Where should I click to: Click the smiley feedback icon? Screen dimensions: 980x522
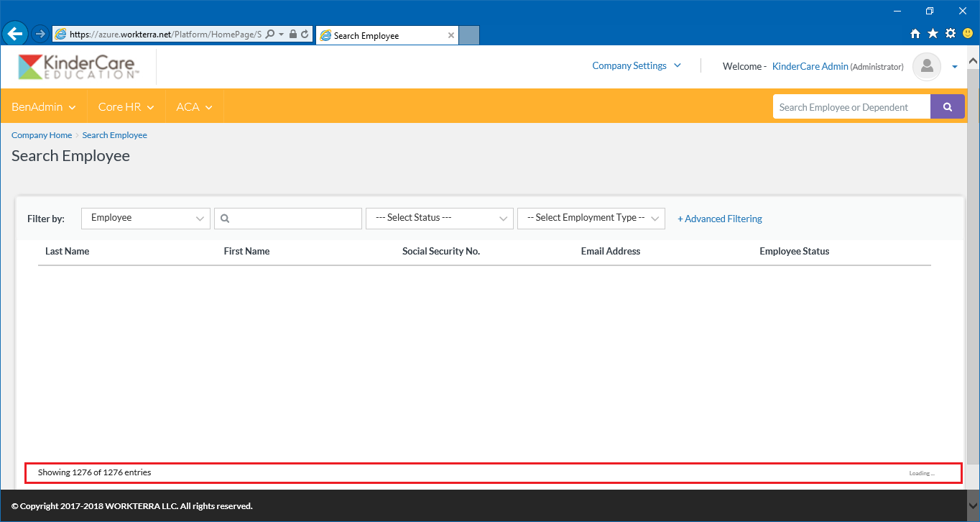(x=967, y=33)
